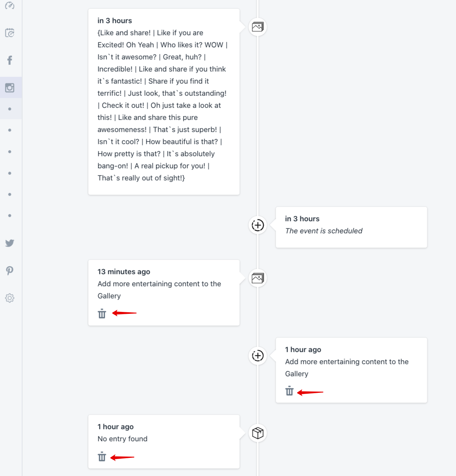The height and width of the screenshot is (476, 456).
Task: Click the box icon beside "No entry found"
Action: (x=258, y=433)
